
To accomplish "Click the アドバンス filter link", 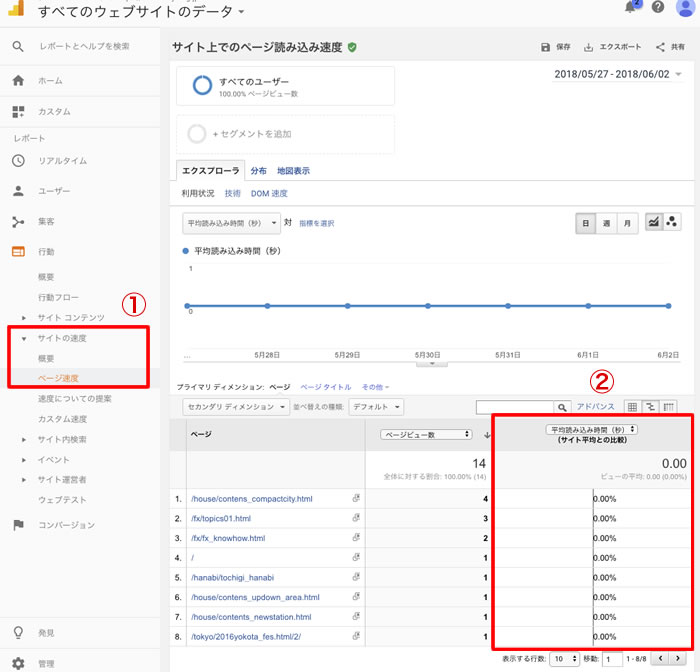I will 596,407.
